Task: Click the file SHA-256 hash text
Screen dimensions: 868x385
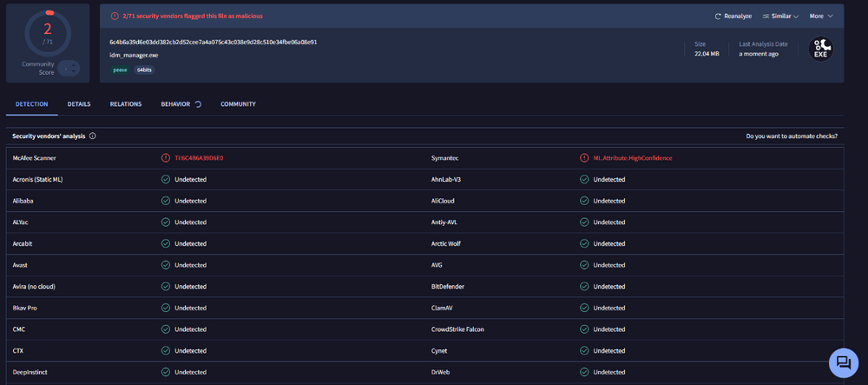Action: [214, 42]
